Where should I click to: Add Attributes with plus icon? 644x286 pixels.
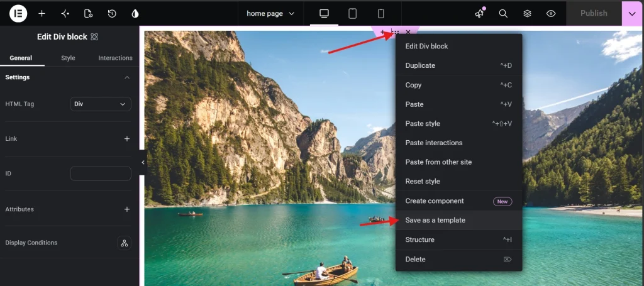[127, 209]
